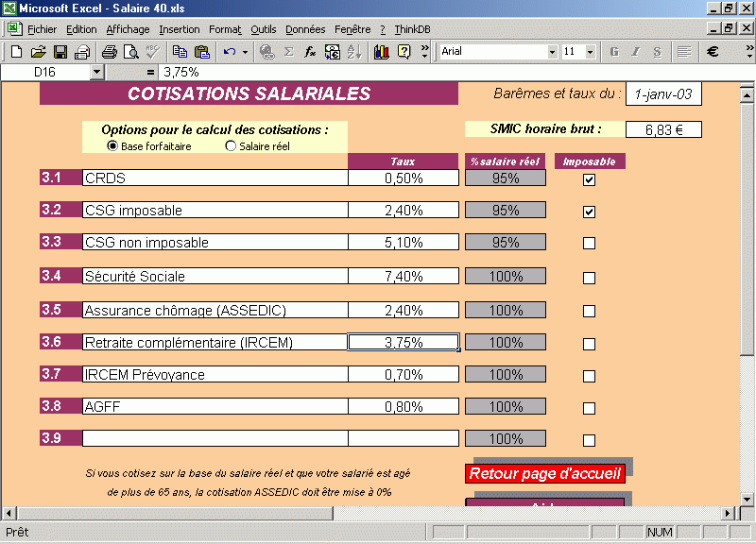Click the Barêmes date field 1-janv-03

pyautogui.click(x=663, y=93)
